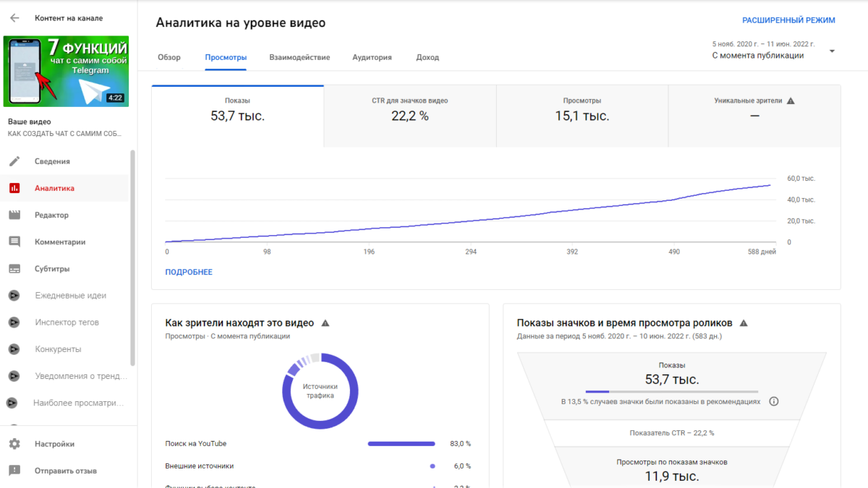868x488 pixels.
Task: Select the Уникальные зрители metric card
Action: [x=754, y=116]
